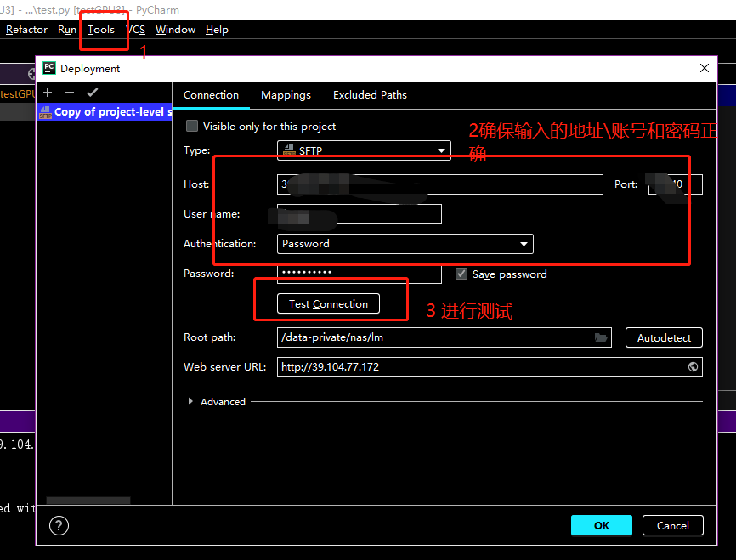Open the Window menu
The height and width of the screenshot is (560, 736).
tap(176, 30)
